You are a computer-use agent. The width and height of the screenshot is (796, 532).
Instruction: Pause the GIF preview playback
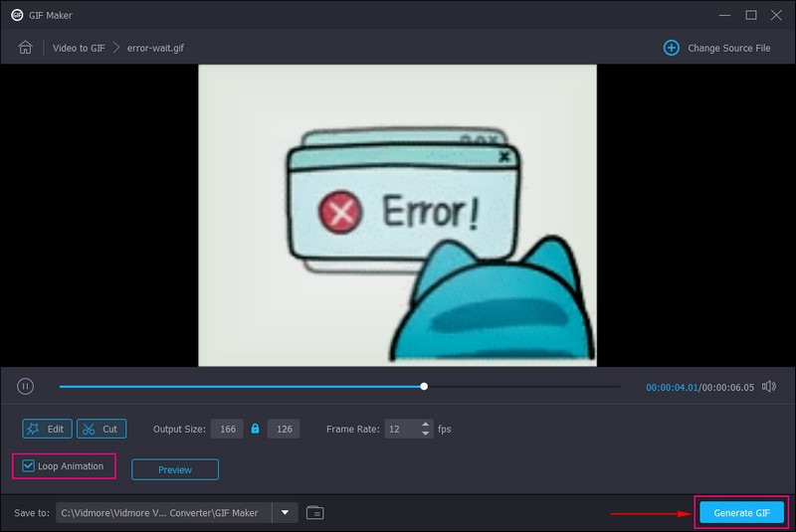point(26,386)
